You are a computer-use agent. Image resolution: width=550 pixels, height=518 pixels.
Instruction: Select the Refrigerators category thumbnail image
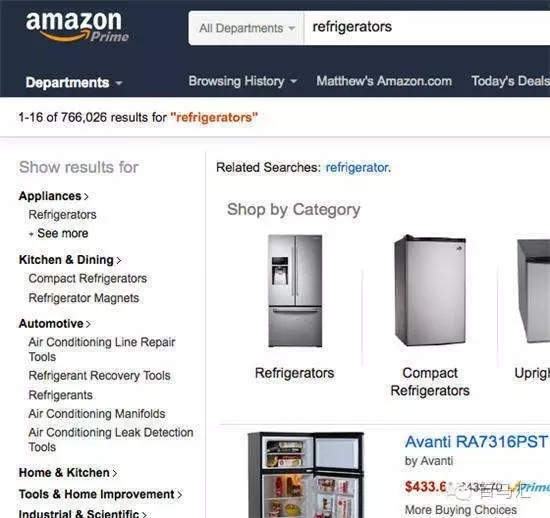295,291
